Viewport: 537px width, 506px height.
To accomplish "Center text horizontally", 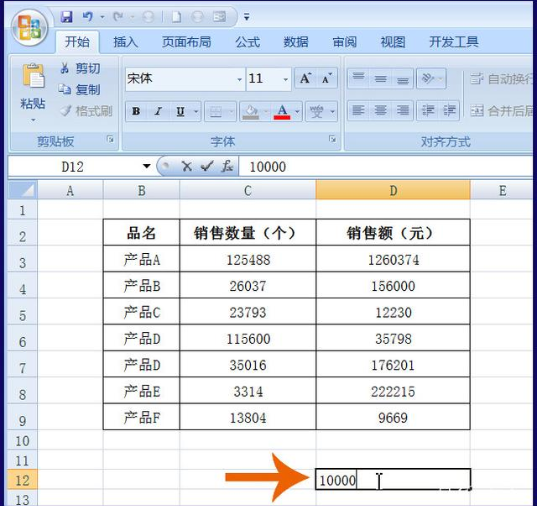I will [380, 110].
